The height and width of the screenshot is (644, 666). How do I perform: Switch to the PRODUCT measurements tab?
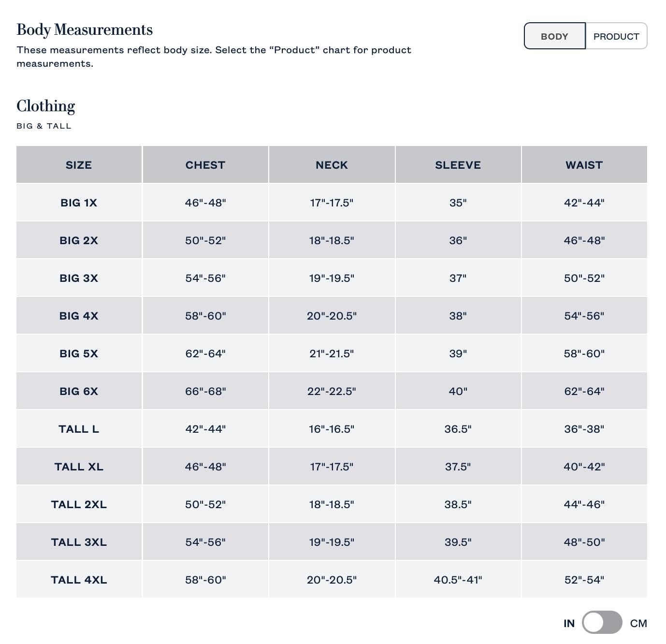(616, 36)
